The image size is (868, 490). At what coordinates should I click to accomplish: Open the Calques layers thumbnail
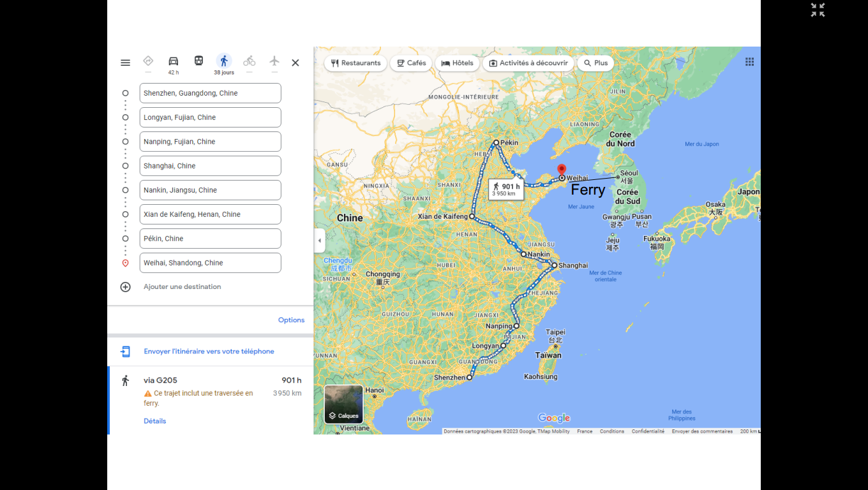pyautogui.click(x=343, y=405)
